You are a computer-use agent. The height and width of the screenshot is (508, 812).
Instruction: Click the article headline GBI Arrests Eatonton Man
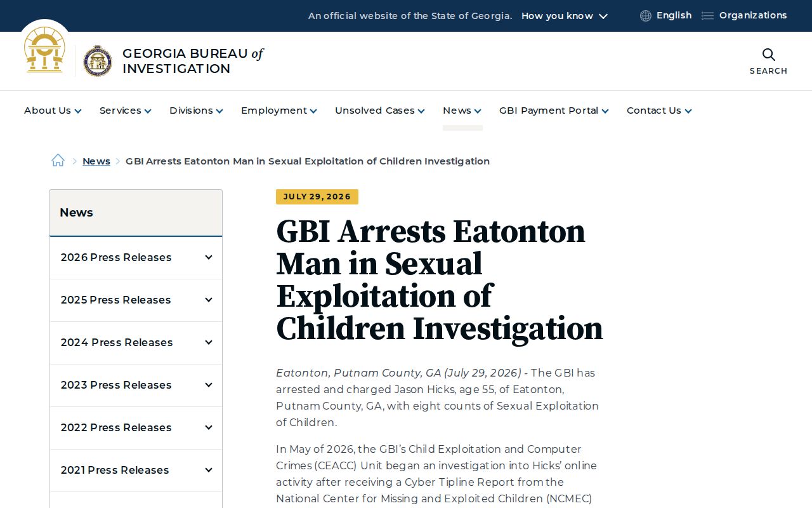(439, 280)
